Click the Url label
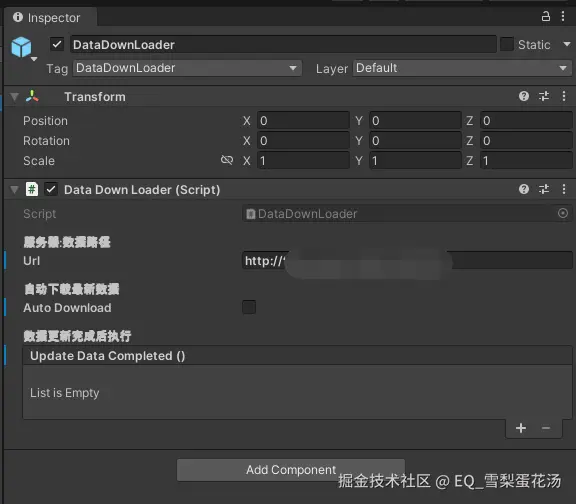 (32, 261)
